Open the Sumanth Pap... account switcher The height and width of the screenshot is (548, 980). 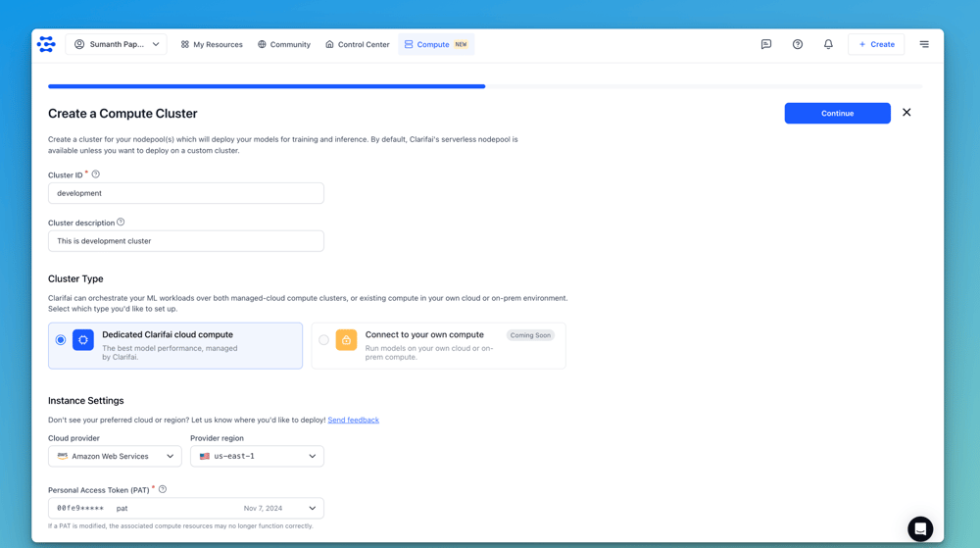pos(117,44)
